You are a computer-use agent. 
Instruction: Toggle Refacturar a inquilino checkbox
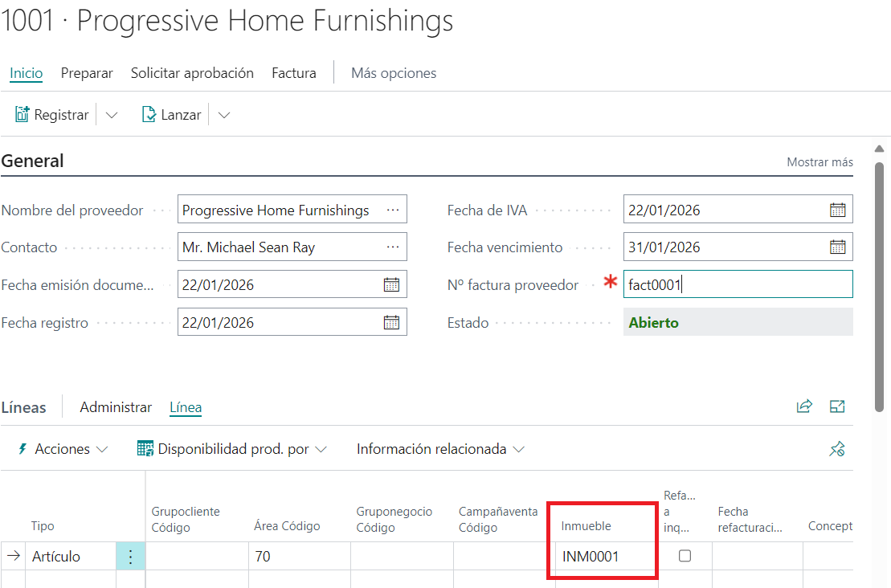click(685, 556)
